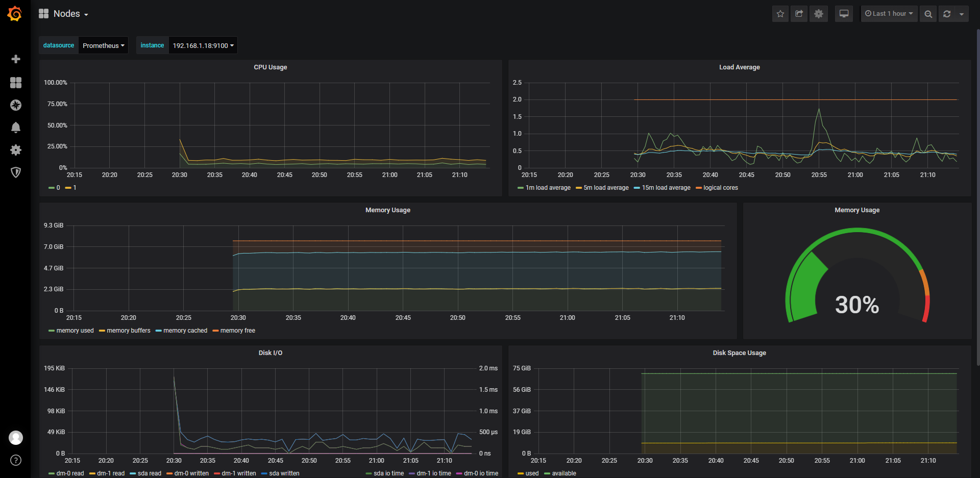The height and width of the screenshot is (478, 980).
Task: Open the Alerting bell icon
Action: [16, 128]
